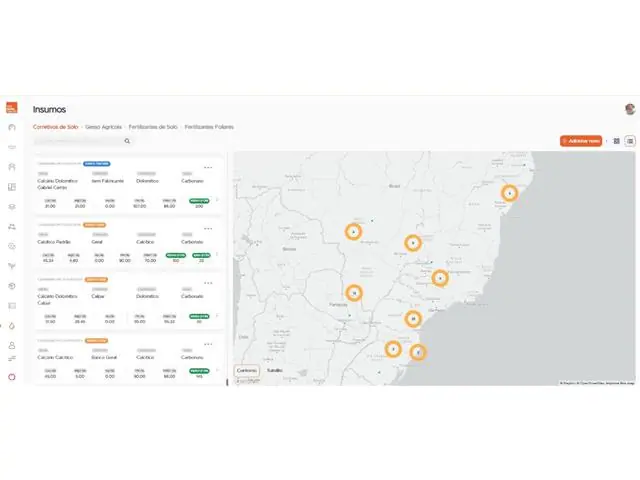Select the Satellite map style toggle
This screenshot has height=480, width=640.
(x=274, y=370)
